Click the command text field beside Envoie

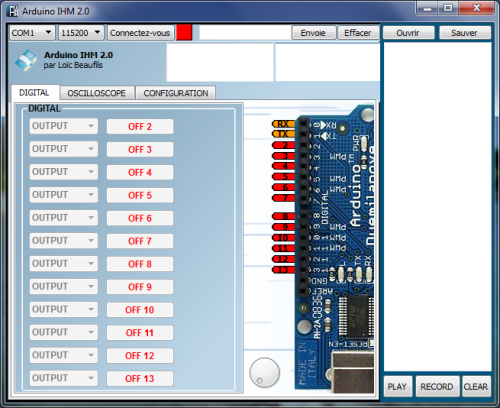click(245, 33)
